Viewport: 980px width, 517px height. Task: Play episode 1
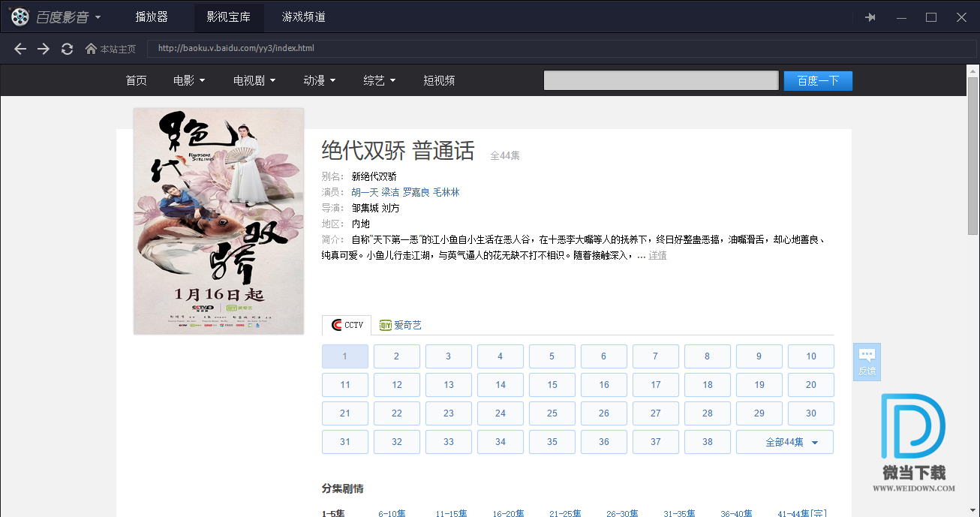coord(345,356)
